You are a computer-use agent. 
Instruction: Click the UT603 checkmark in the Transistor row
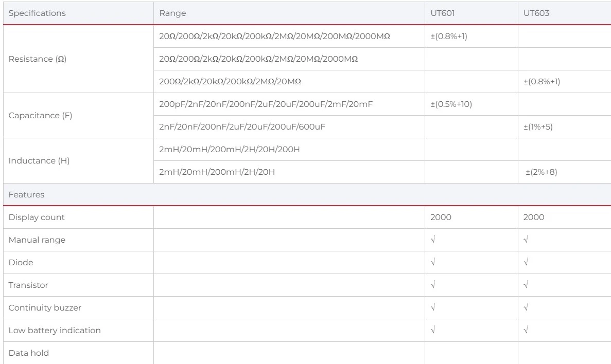[x=525, y=285]
